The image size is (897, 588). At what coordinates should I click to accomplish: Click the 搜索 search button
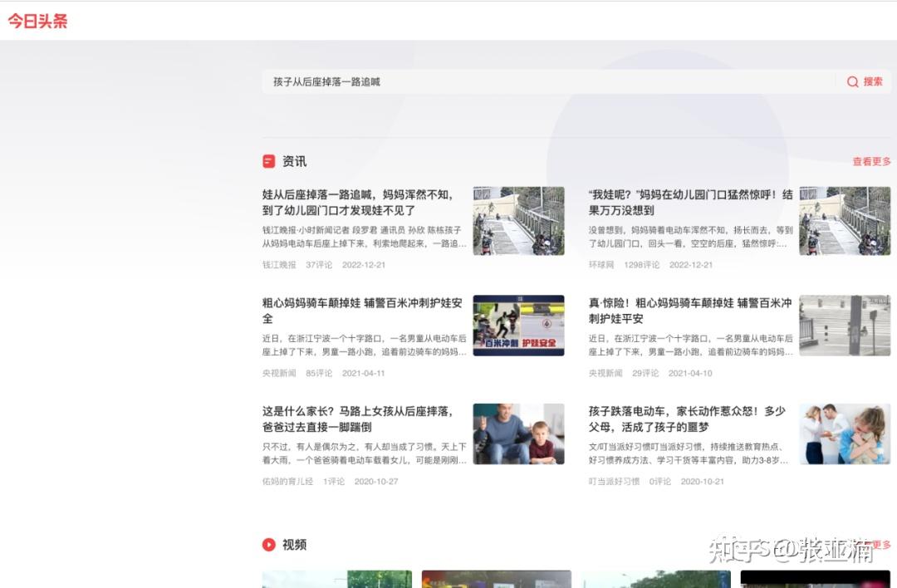click(x=870, y=81)
